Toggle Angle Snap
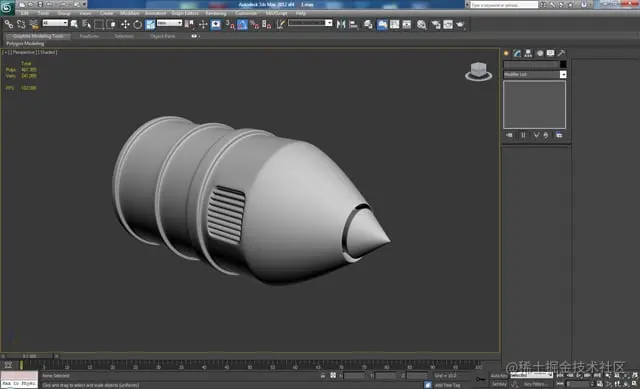Image resolution: width=640 pixels, height=389 pixels. click(242, 24)
